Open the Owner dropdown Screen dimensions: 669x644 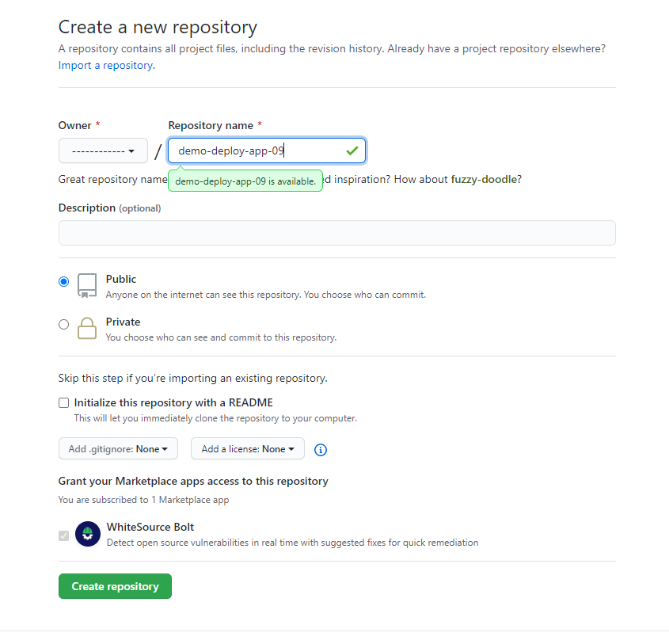(103, 151)
